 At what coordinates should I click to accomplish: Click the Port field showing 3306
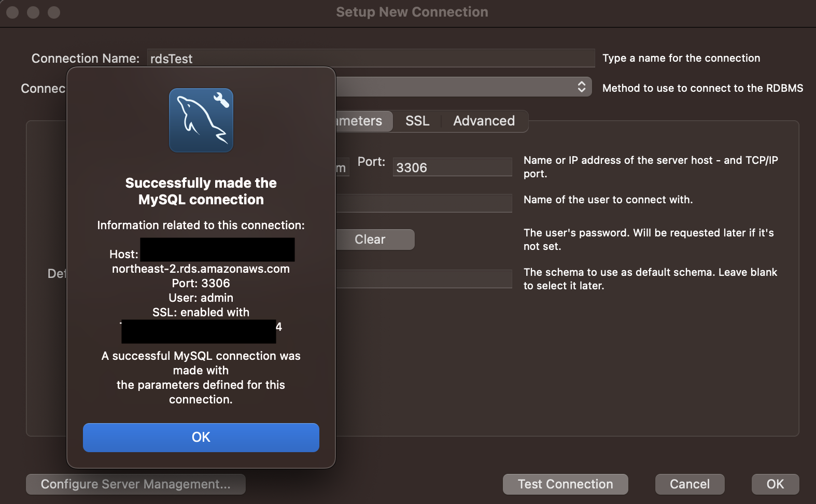click(452, 167)
